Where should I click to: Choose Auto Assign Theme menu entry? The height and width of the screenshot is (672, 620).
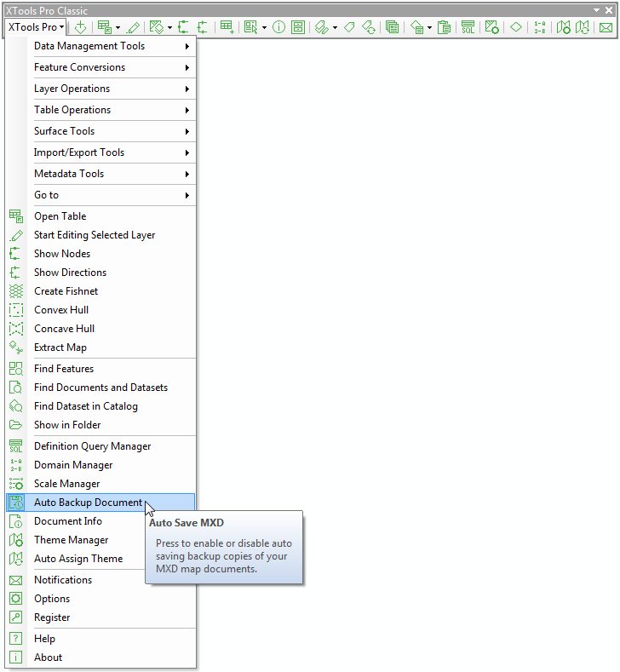[76, 559]
